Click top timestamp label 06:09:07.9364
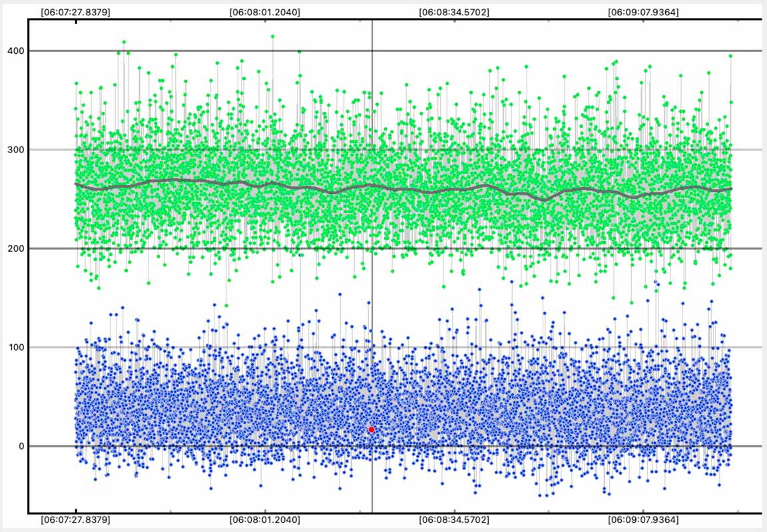767x532 pixels. click(644, 12)
